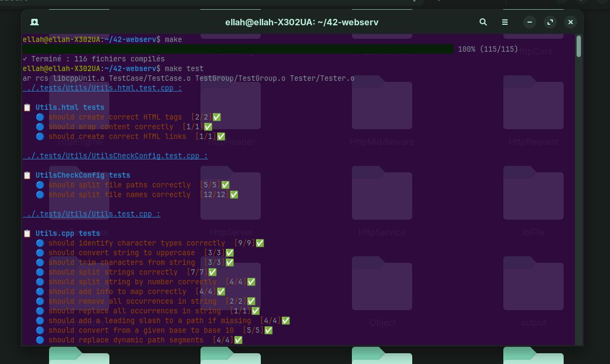
Task: Click blue bullet before 'should create correct HTML tags'
Action: pos(40,117)
